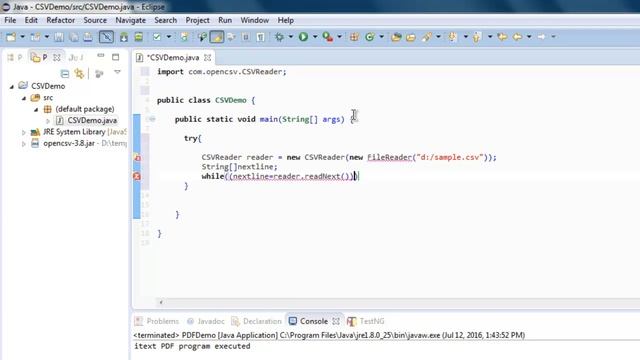Open the External Tools dropdown arrow

(x=339, y=37)
